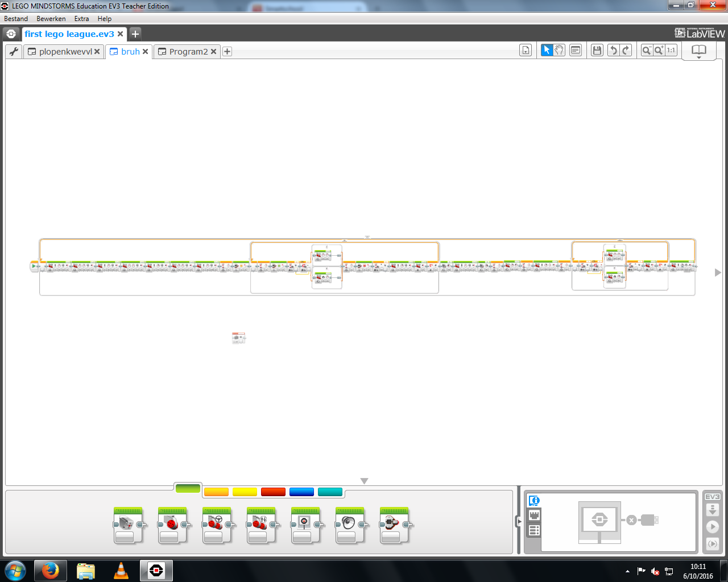Show hidden system tray icons
Image resolution: width=728 pixels, height=582 pixels.
(627, 571)
